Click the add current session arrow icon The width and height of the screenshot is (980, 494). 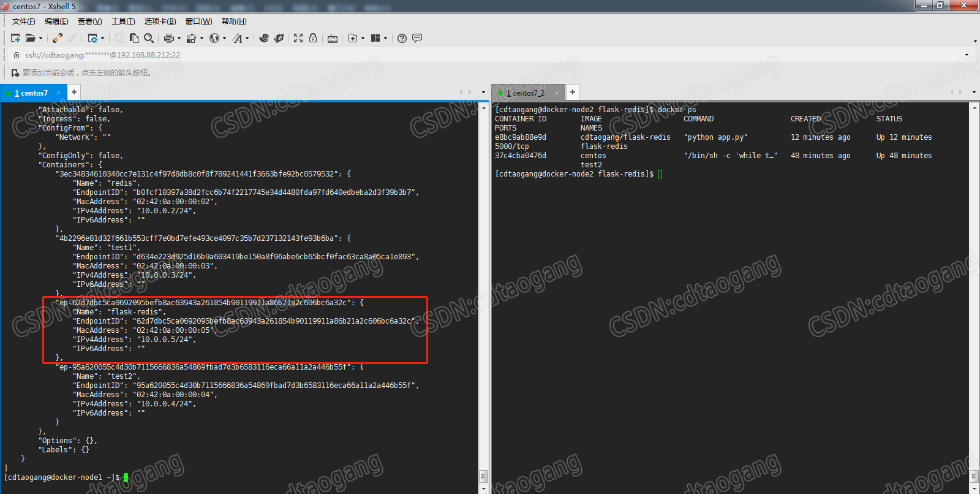click(15, 73)
